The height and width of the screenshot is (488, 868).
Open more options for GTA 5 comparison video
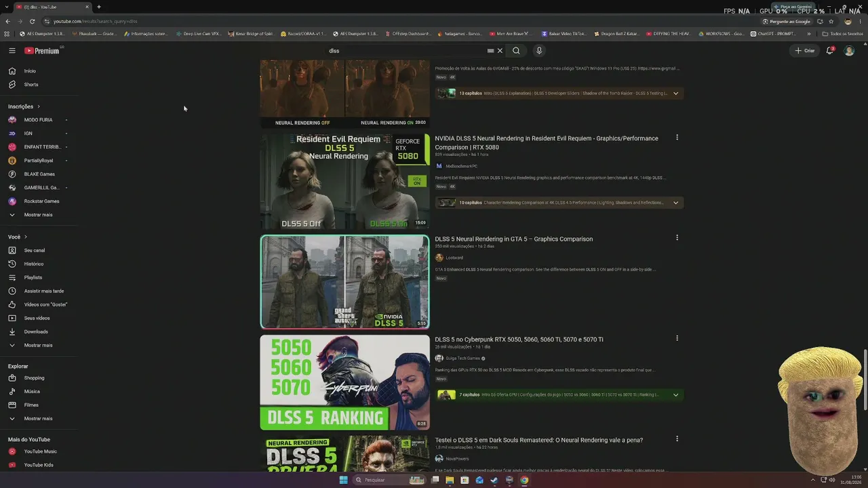(x=677, y=238)
